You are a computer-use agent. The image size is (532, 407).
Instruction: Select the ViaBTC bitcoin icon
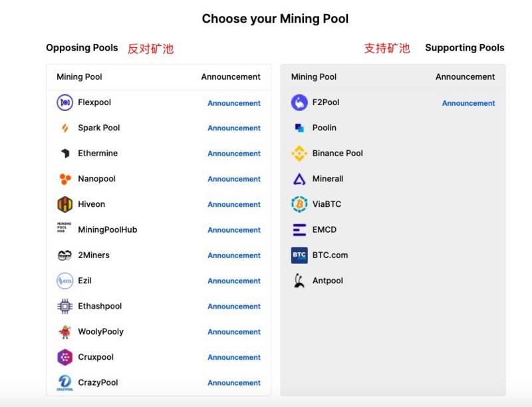coord(299,204)
